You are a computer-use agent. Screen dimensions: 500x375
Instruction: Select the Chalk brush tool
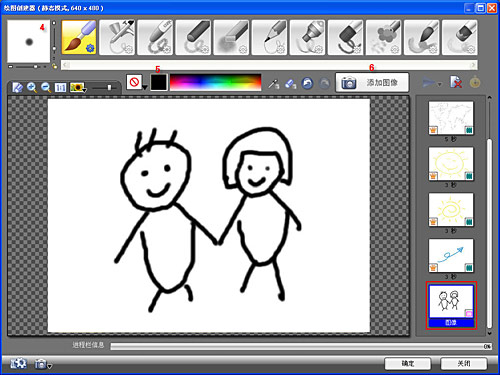231,37
